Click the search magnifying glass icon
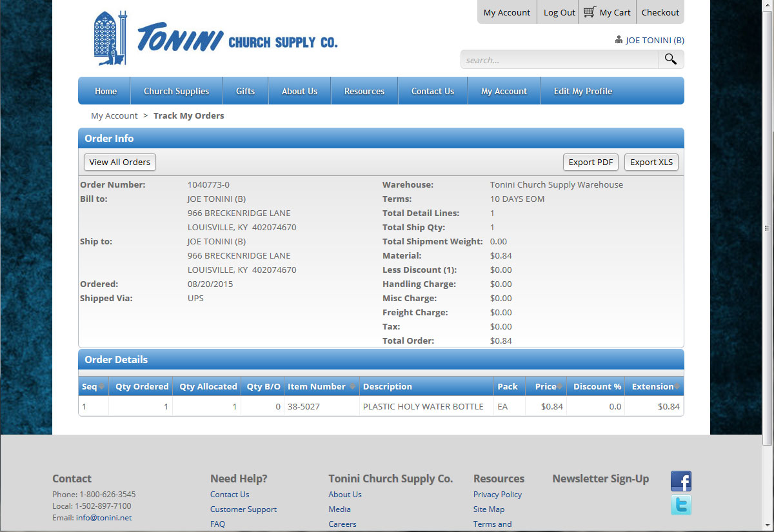774x532 pixels. click(671, 59)
